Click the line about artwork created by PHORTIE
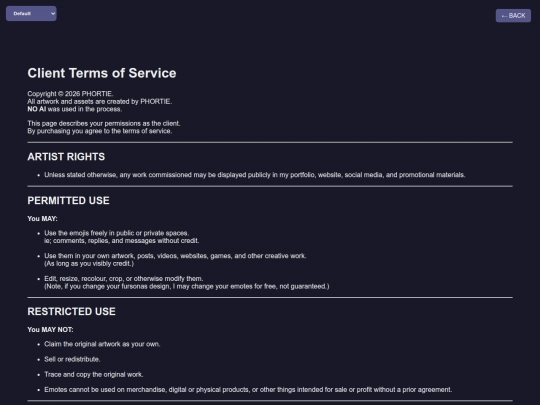This screenshot has height=405, width=540. [x=100, y=101]
